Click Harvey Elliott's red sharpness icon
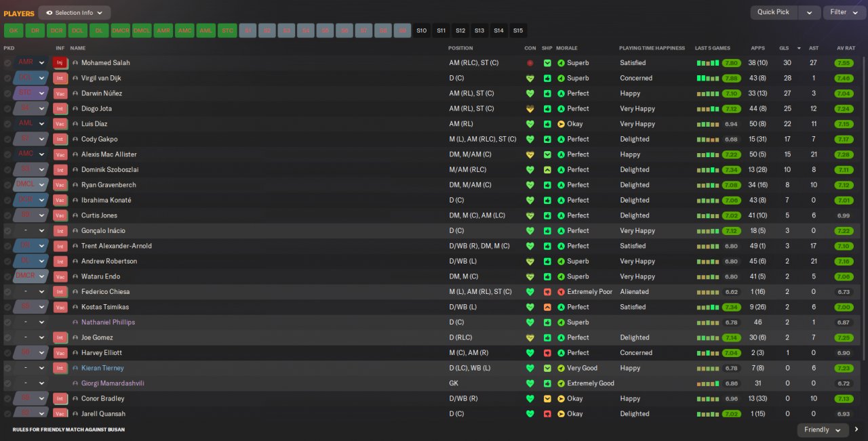The height and width of the screenshot is (441, 868). pyautogui.click(x=547, y=353)
